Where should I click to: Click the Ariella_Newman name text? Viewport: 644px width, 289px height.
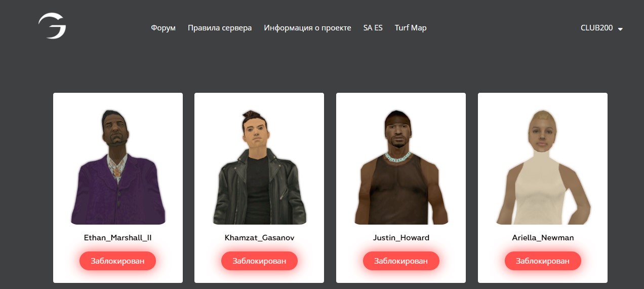(543, 237)
